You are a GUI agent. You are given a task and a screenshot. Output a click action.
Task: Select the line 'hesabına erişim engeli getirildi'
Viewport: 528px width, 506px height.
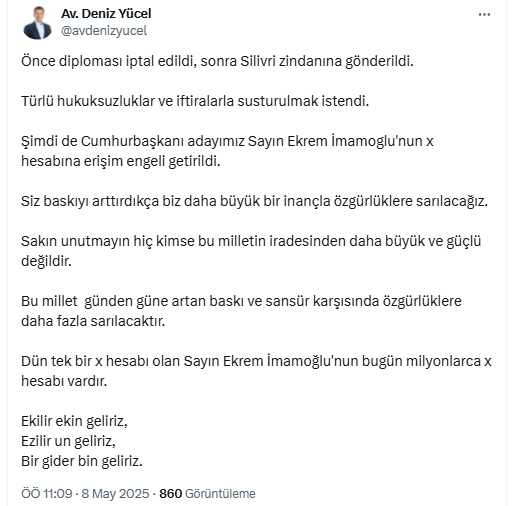121,161
